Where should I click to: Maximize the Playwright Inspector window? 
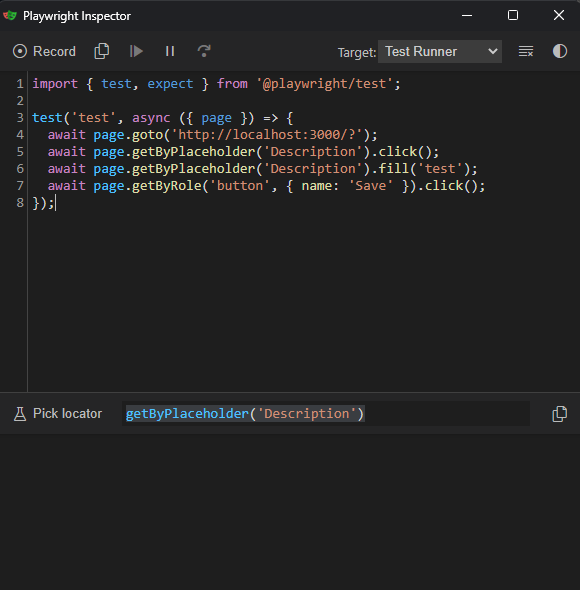513,15
